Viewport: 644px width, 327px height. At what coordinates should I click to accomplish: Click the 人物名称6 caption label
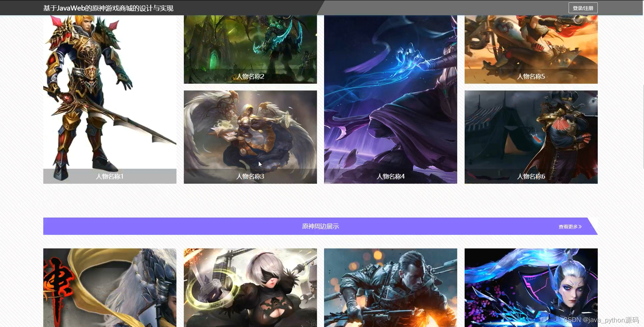click(531, 176)
